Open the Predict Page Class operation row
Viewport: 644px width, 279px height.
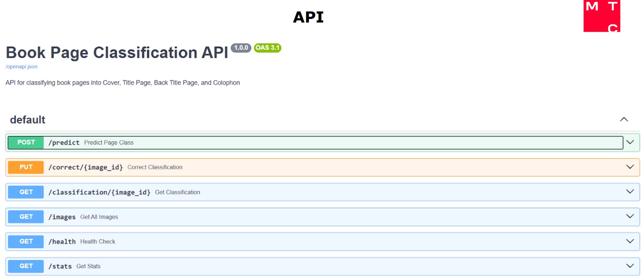[x=109, y=143]
